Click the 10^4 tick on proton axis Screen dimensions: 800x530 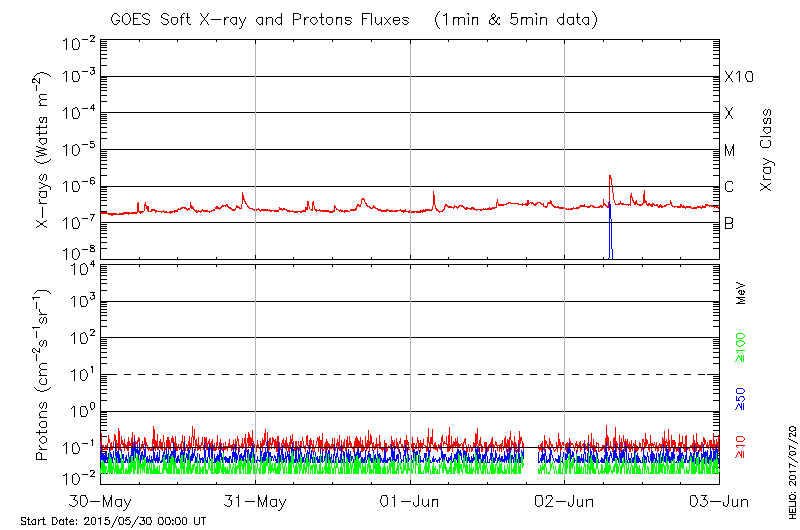click(x=79, y=266)
